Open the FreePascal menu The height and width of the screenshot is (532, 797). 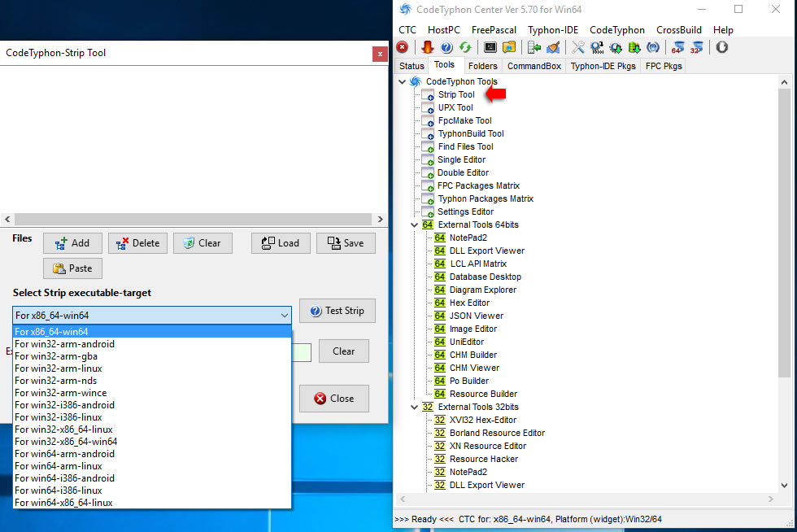coord(494,30)
